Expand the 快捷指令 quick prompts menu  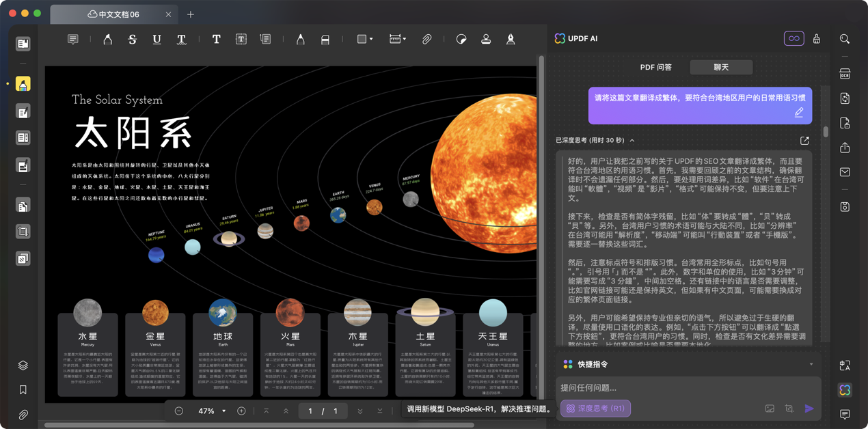click(811, 365)
